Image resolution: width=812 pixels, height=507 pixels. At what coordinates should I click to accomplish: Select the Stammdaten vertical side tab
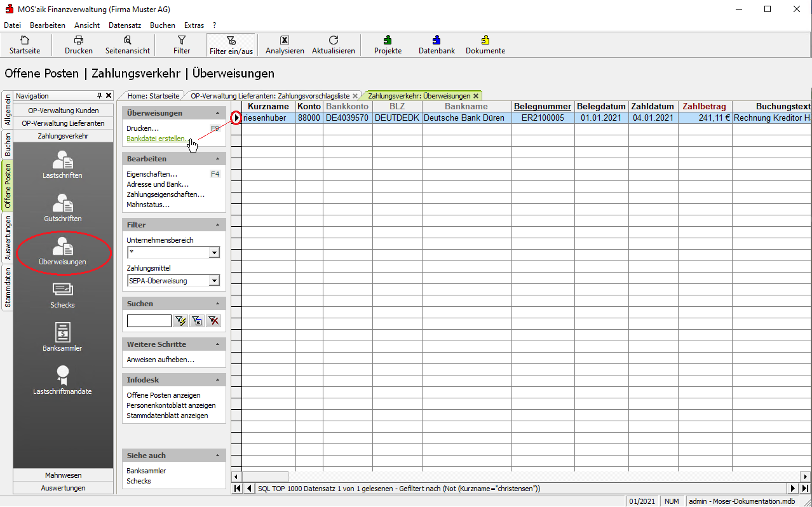pos(8,288)
